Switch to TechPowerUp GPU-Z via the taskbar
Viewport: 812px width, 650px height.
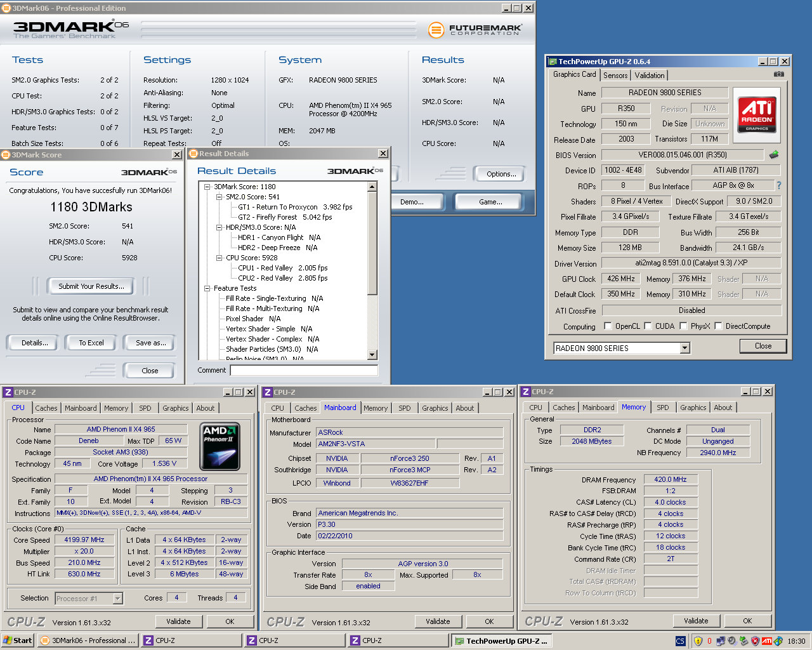(x=501, y=640)
